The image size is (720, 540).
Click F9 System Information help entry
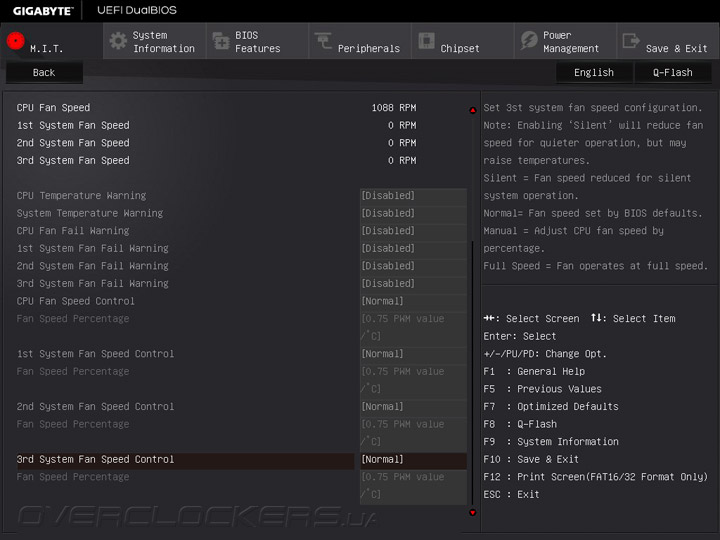[551, 442]
